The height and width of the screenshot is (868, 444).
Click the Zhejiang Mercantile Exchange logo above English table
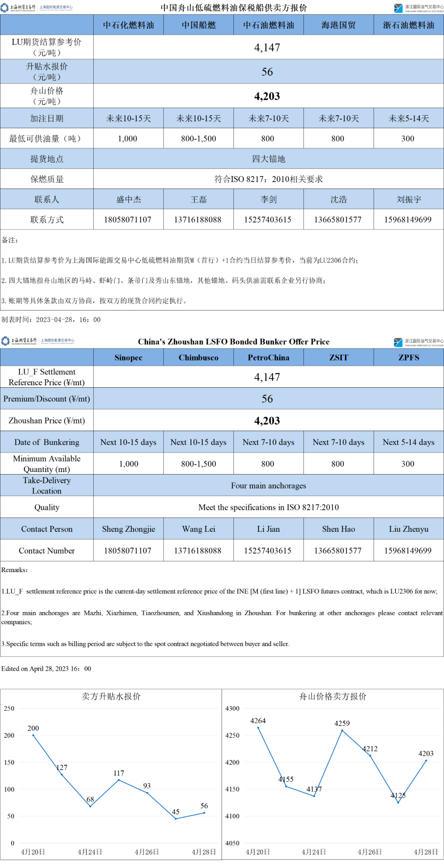pyautogui.click(x=419, y=342)
